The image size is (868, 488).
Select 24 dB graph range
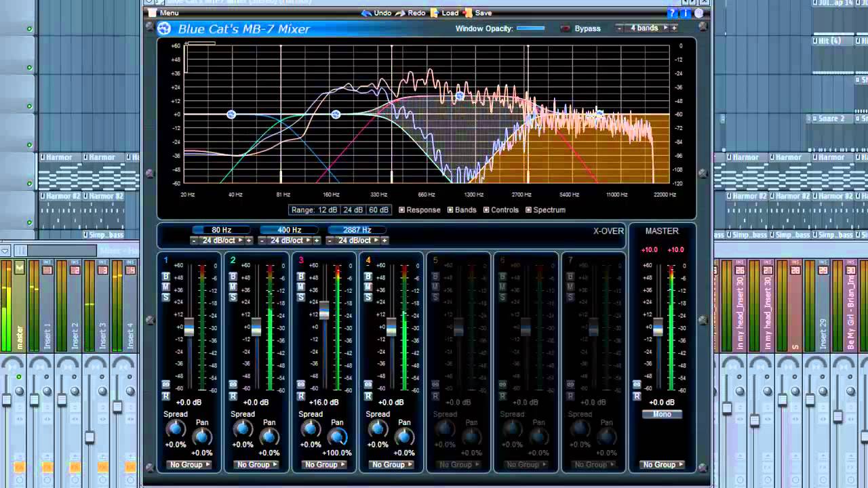coord(353,210)
